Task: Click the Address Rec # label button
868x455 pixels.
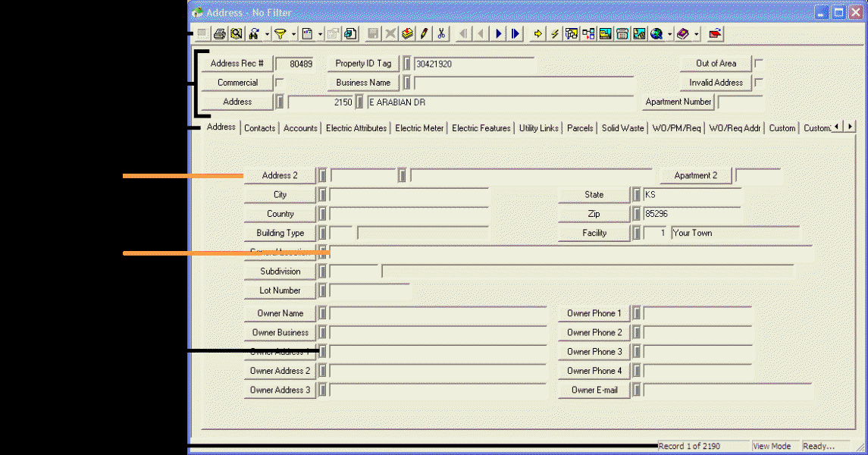Action: click(x=237, y=64)
